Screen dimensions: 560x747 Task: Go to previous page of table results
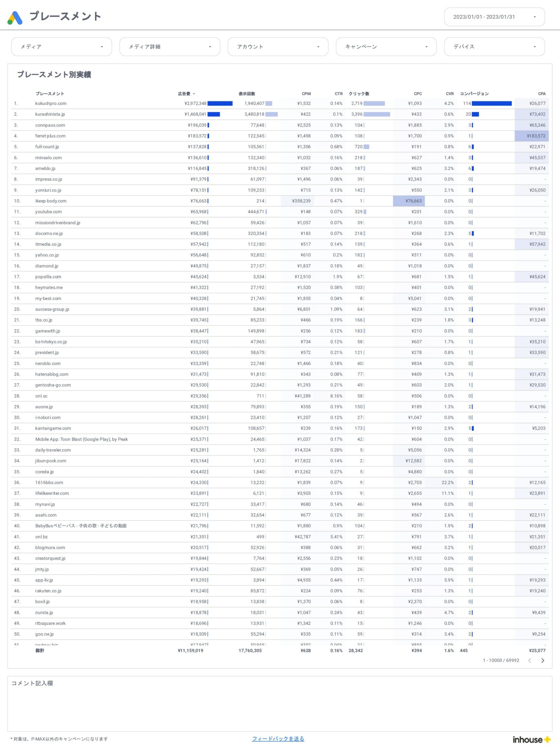[x=529, y=660]
